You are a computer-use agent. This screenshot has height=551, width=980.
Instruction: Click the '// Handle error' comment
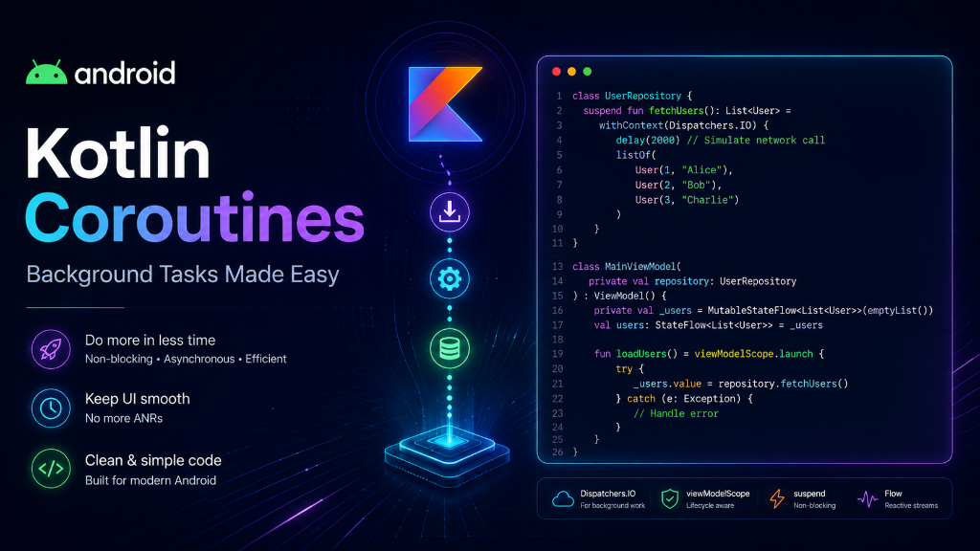coord(677,413)
